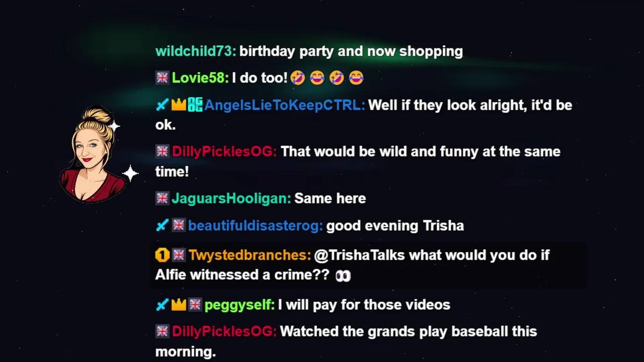Click DillyPicklesOG's name on the baseball message

[x=224, y=331]
